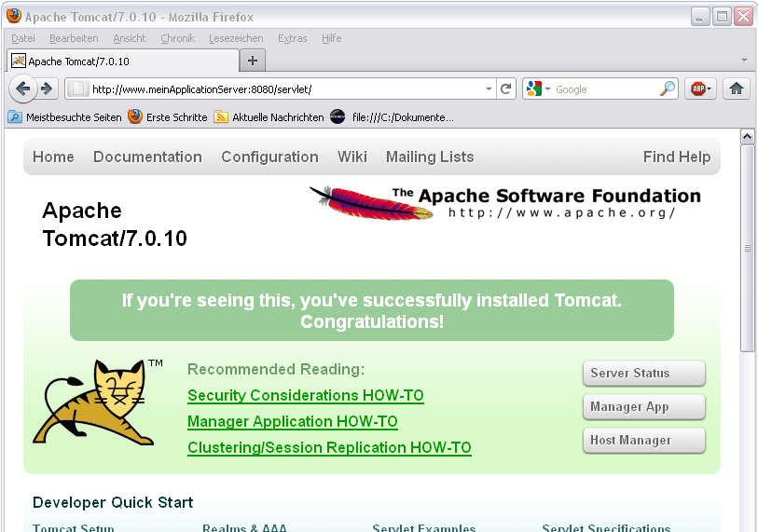Click the Apache feather logo
Viewport: 758px width, 532px height.
tap(370, 203)
